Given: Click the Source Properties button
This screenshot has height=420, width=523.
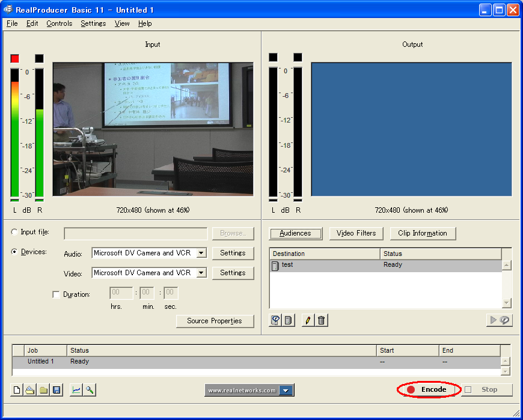Looking at the screenshot, I should [x=215, y=321].
